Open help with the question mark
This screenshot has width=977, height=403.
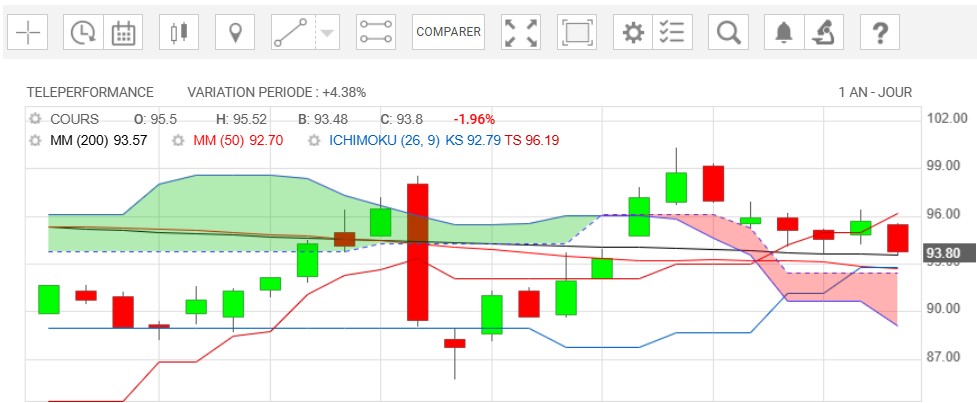(880, 32)
